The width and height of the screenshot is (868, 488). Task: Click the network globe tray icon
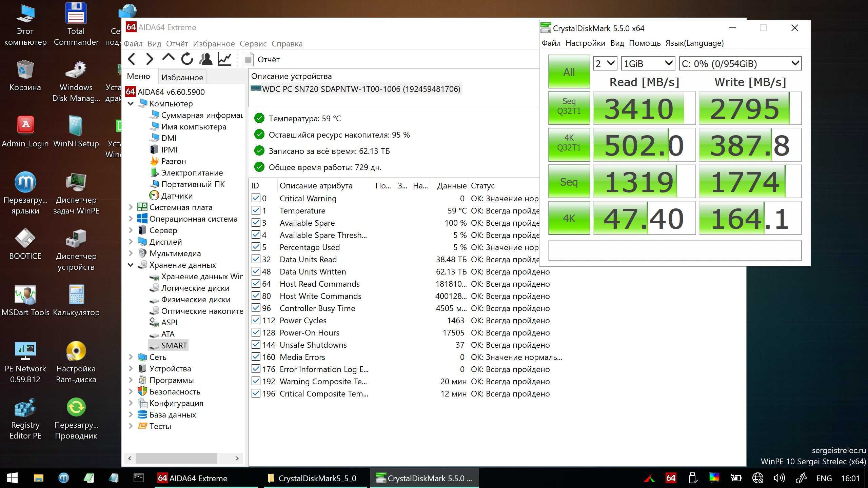757,478
